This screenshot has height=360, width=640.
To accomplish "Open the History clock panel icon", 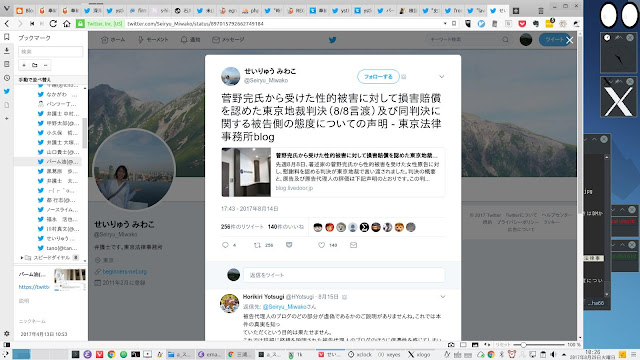I will tap(7, 78).
